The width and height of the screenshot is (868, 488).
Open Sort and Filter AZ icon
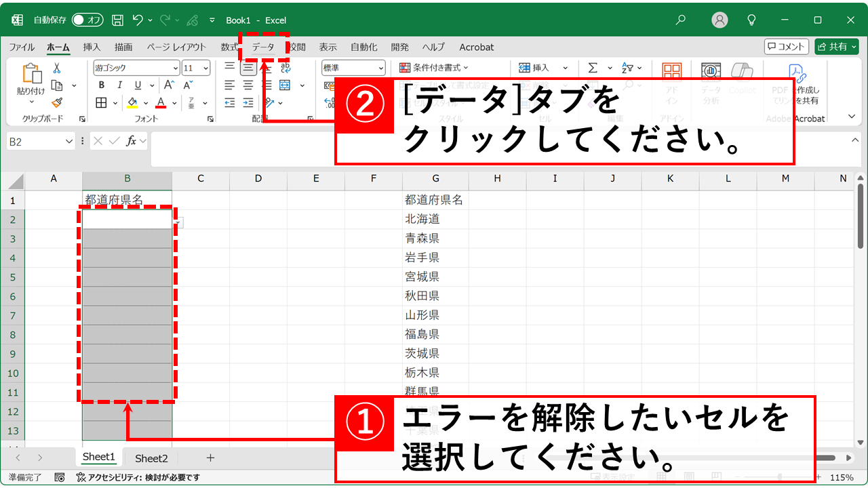[627, 68]
